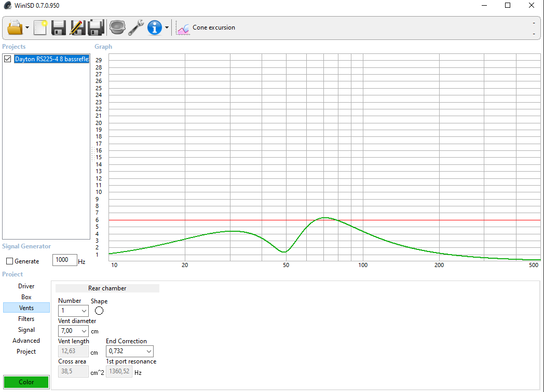The height and width of the screenshot is (392, 544).
Task: Open the driver editor speaker icon
Action: point(117,27)
